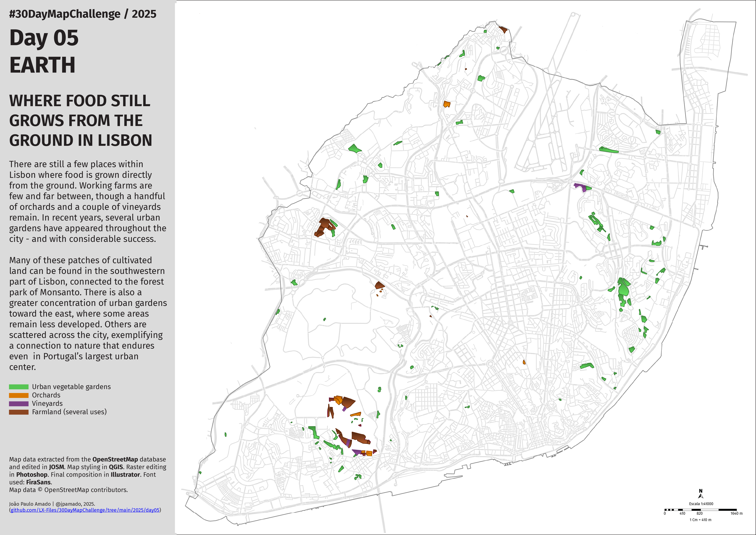756x535 pixels.
Task: Click the '1640 m' scale bar label
Action: point(736,513)
